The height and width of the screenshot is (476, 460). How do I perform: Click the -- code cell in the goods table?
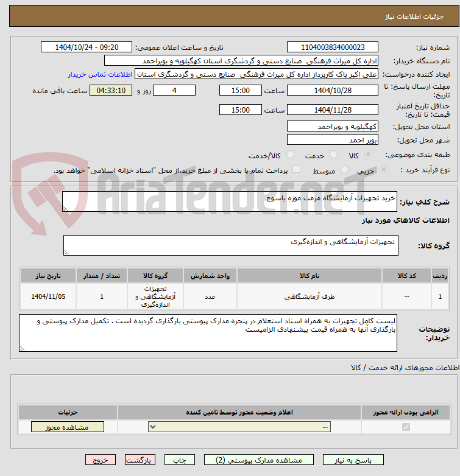tap(406, 296)
